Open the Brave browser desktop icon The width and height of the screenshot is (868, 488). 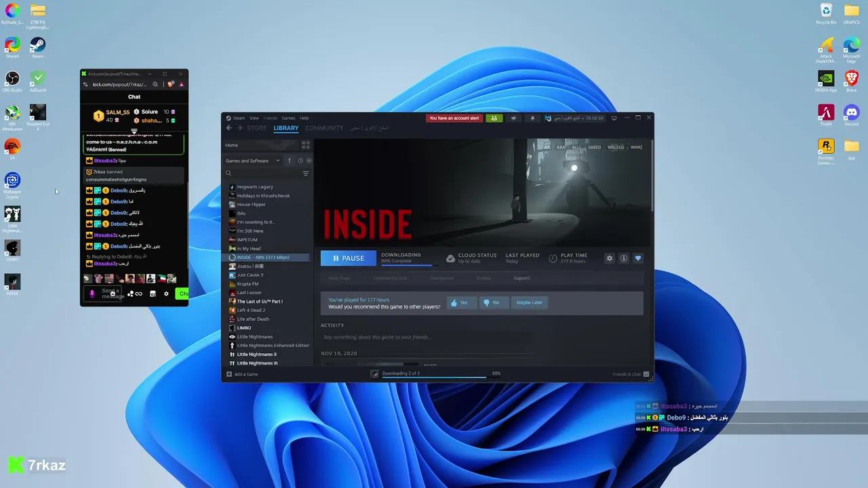pos(852,81)
